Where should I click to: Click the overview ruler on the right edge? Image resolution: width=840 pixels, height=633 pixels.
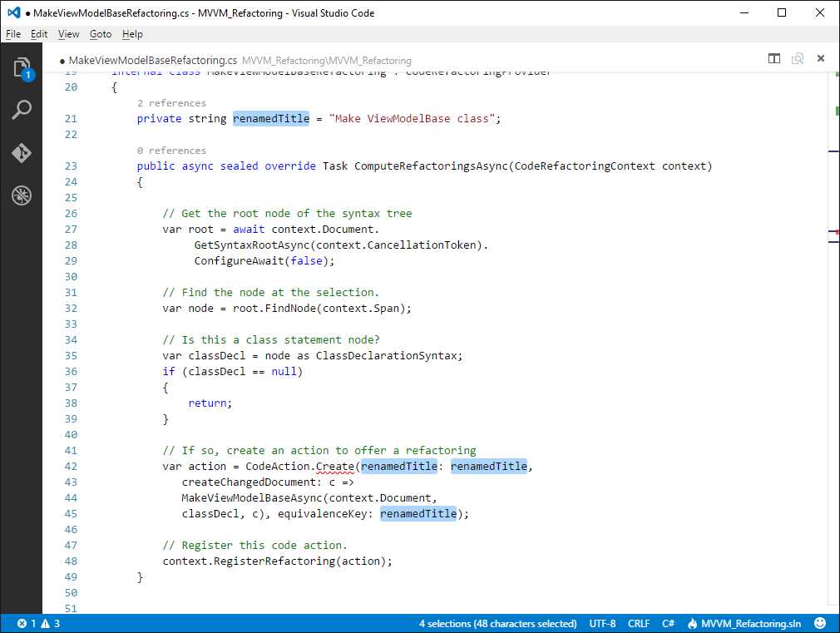pos(833,343)
